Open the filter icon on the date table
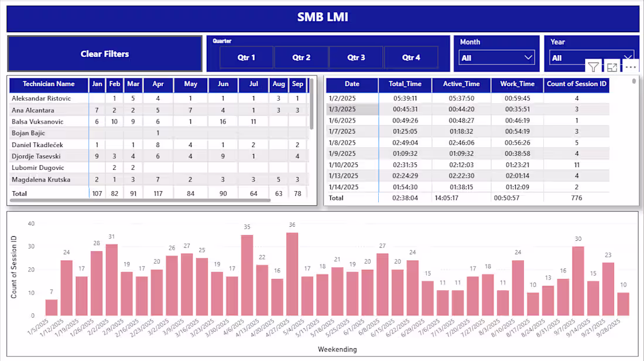The height and width of the screenshot is (361, 644). pyautogui.click(x=593, y=67)
